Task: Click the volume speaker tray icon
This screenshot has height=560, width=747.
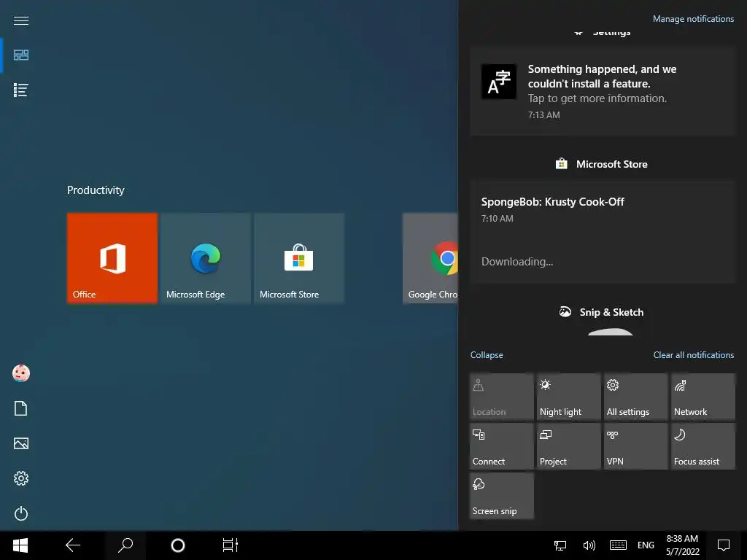Action: 589,545
